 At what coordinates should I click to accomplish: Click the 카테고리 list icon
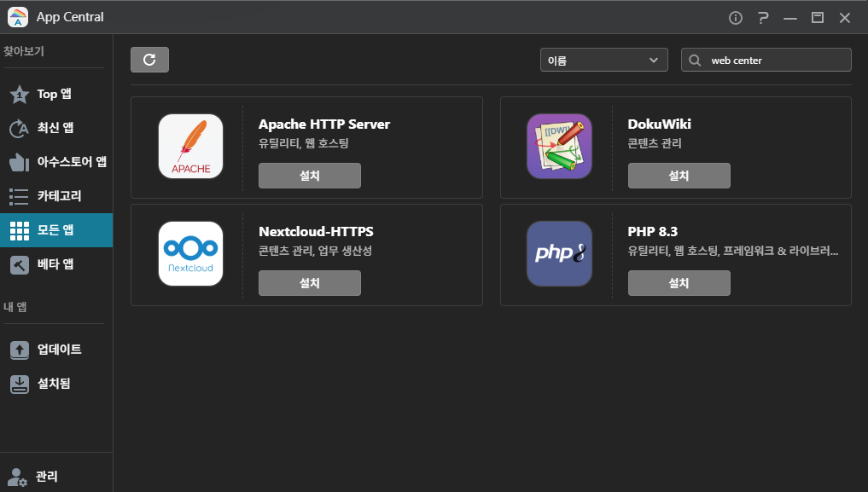[20, 196]
